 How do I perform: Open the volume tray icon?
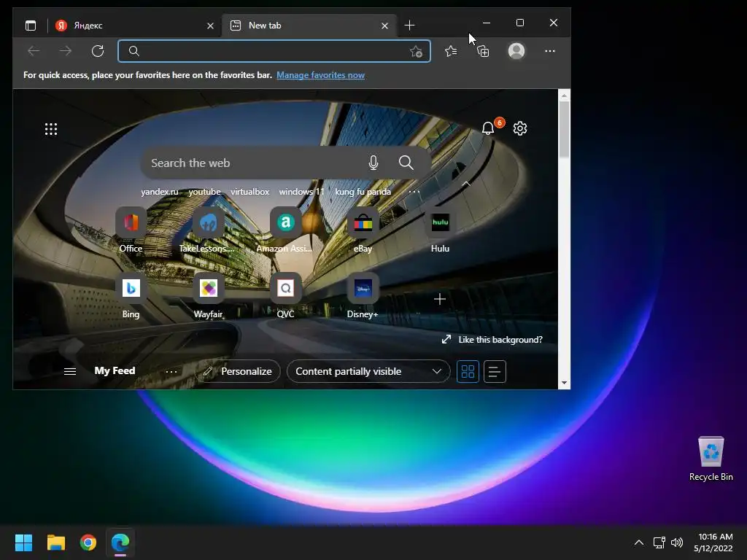tap(677, 542)
